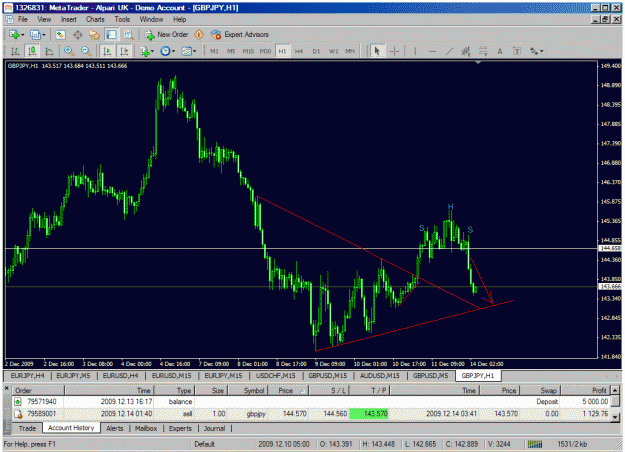625x452 pixels.
Task: Select the Cursor arrow tool
Action: [377, 51]
